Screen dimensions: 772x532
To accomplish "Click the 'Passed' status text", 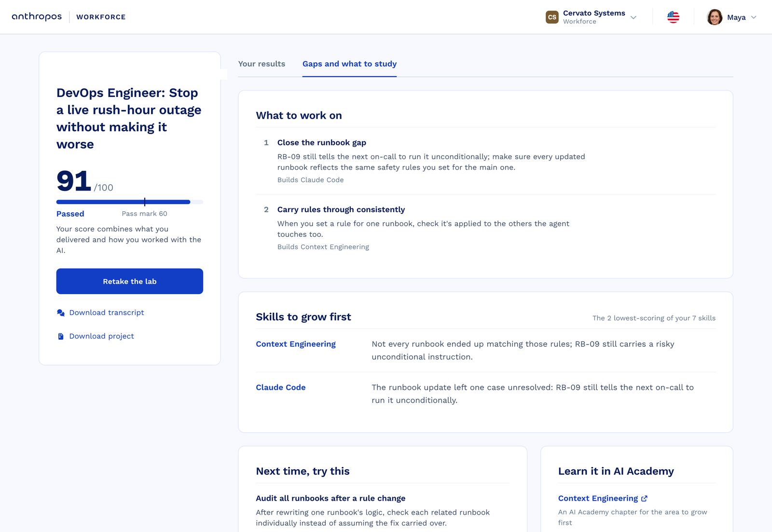I will (70, 214).
